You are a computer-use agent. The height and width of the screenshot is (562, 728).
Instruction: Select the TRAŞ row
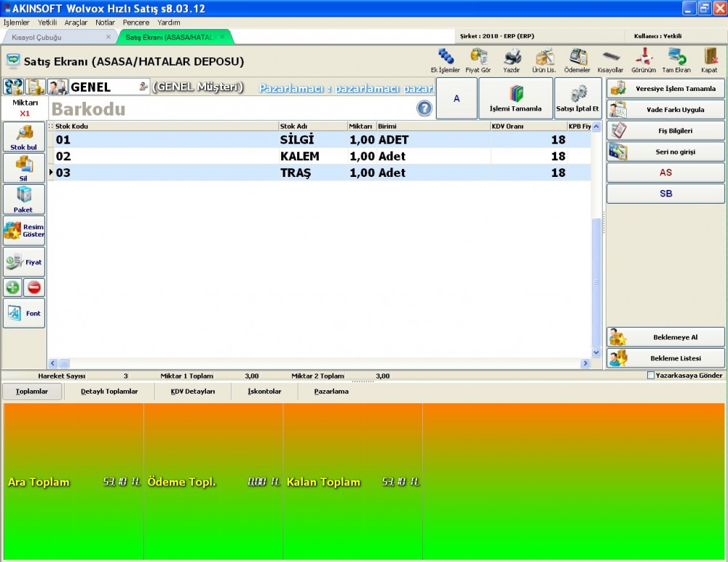320,173
